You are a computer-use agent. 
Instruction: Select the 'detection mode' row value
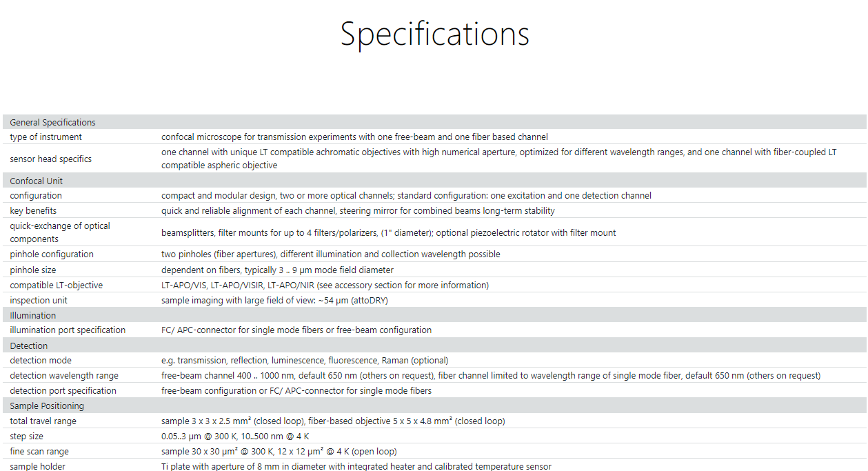point(305,360)
